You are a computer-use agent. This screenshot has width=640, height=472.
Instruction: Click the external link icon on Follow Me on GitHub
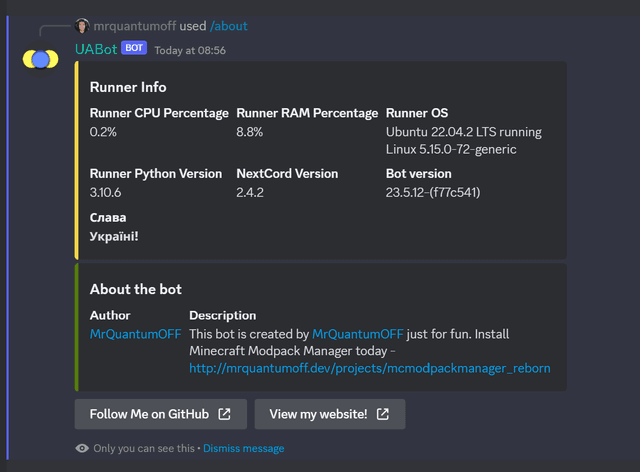(x=224, y=414)
